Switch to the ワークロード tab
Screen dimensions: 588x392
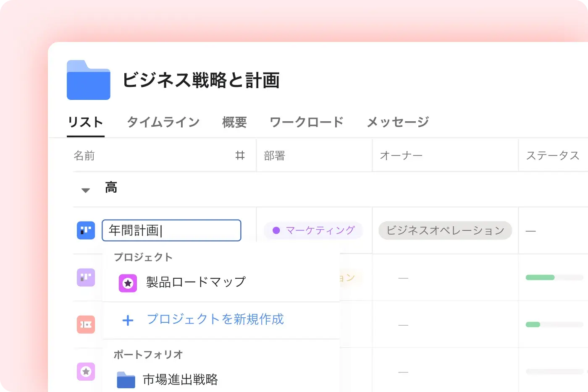[x=307, y=122]
